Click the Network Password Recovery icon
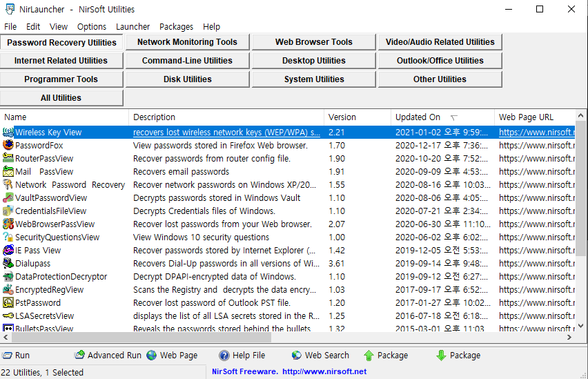The height and width of the screenshot is (379, 588). [8, 184]
